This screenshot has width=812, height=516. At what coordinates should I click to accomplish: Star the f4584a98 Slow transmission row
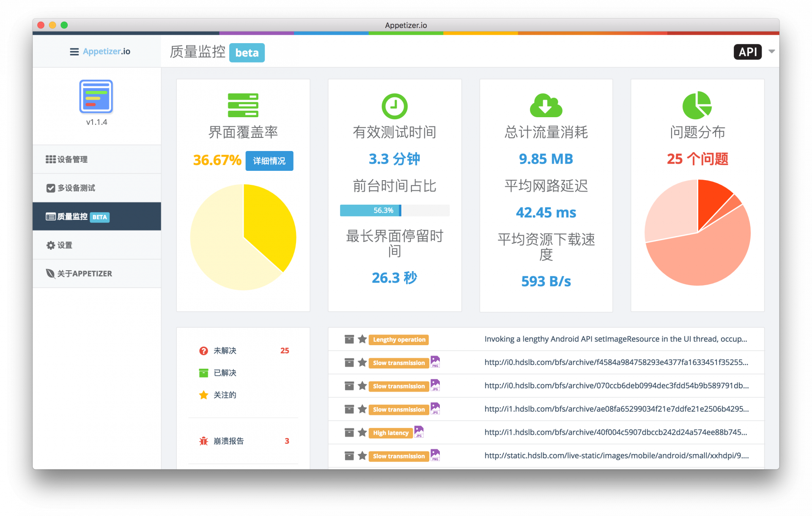pyautogui.click(x=362, y=362)
